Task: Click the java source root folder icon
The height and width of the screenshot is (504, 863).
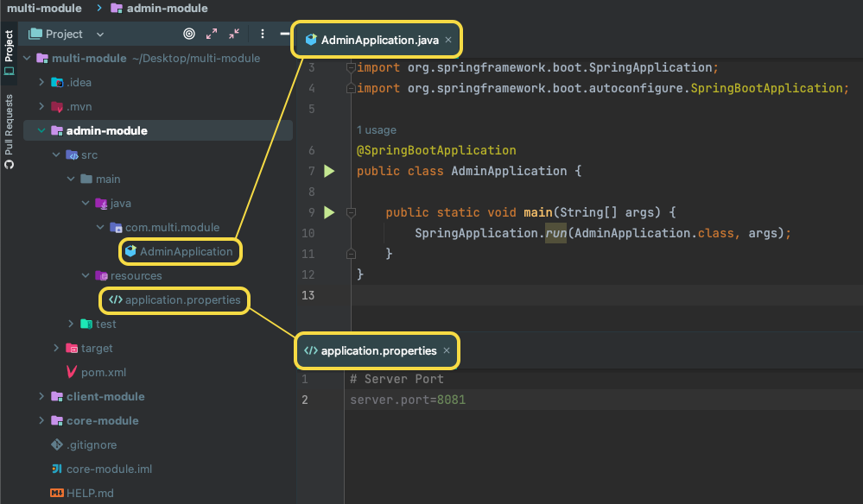Action: 101,204
